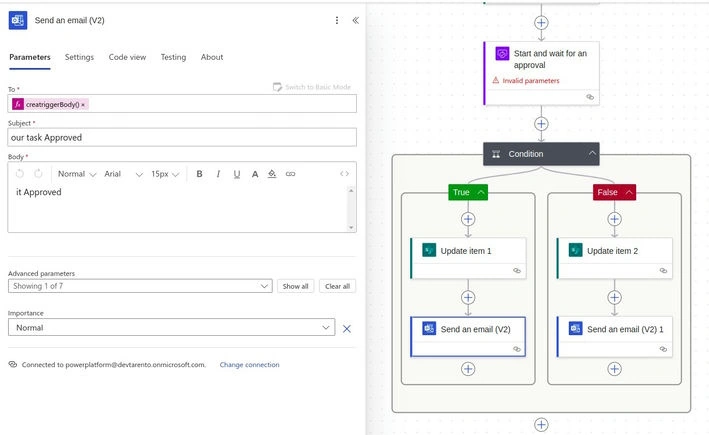This screenshot has height=435, width=709.
Task: Switch to the Parameters tab
Action: click(30, 57)
